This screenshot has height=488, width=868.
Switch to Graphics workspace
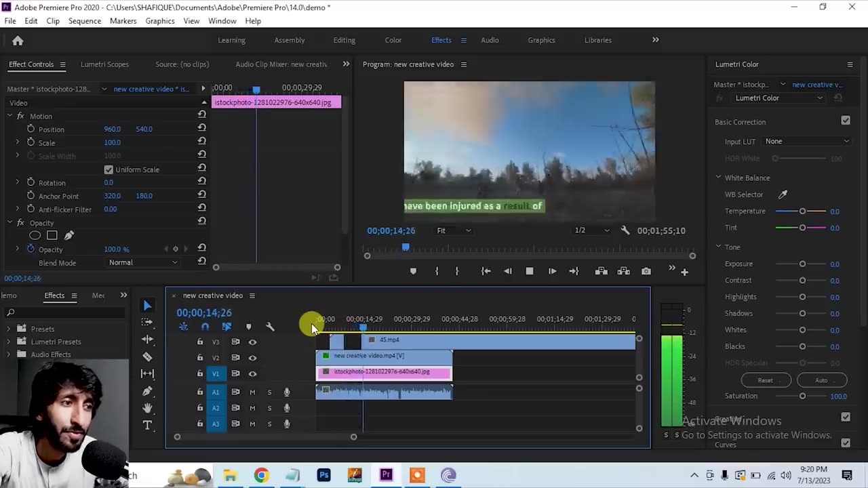[x=541, y=40]
